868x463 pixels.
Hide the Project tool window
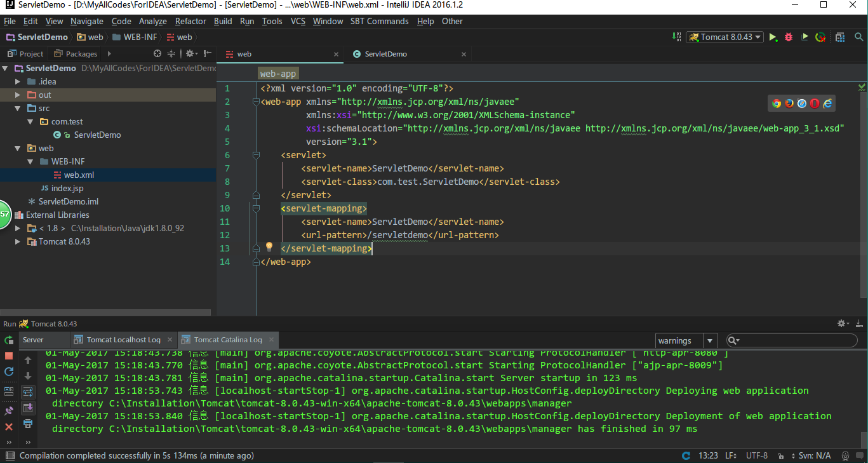(x=208, y=53)
